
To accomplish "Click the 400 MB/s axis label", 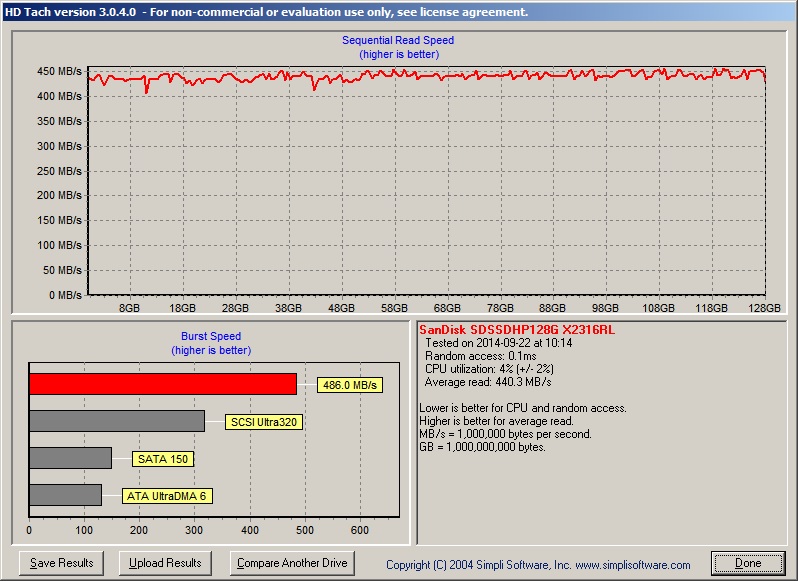I will (59, 96).
